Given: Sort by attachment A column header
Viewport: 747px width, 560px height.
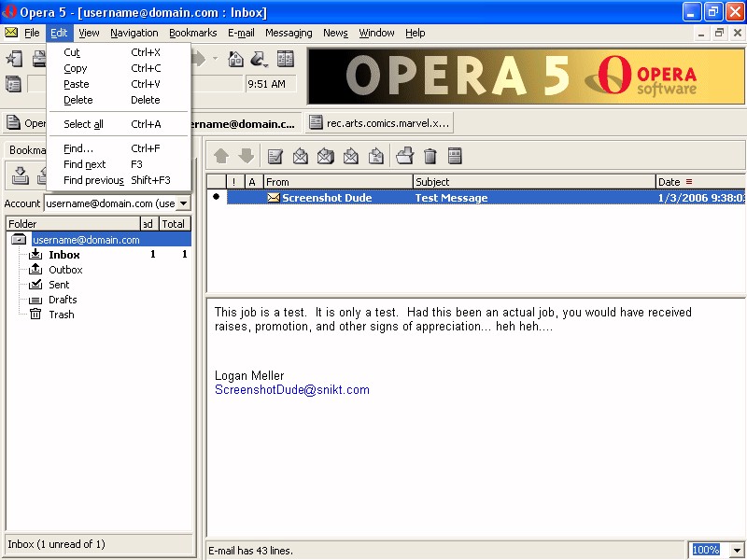Looking at the screenshot, I should 253,181.
